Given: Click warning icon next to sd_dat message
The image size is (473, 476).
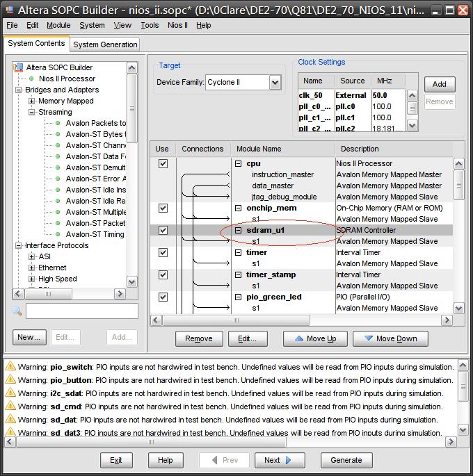Looking at the screenshot, I should [x=10, y=419].
